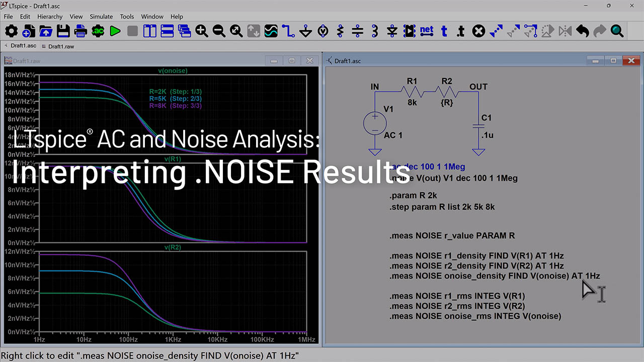The width and height of the screenshot is (644, 362).
Task: Open the Window menu
Action: click(152, 17)
